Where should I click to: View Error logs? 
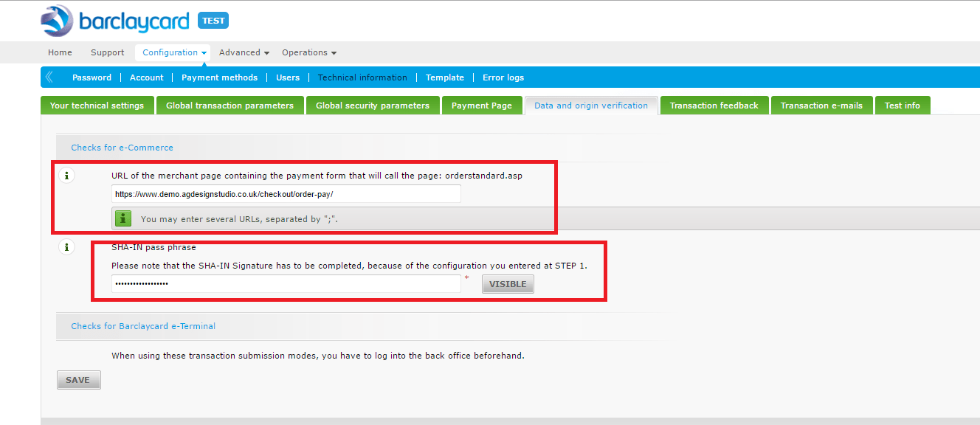pyautogui.click(x=503, y=77)
